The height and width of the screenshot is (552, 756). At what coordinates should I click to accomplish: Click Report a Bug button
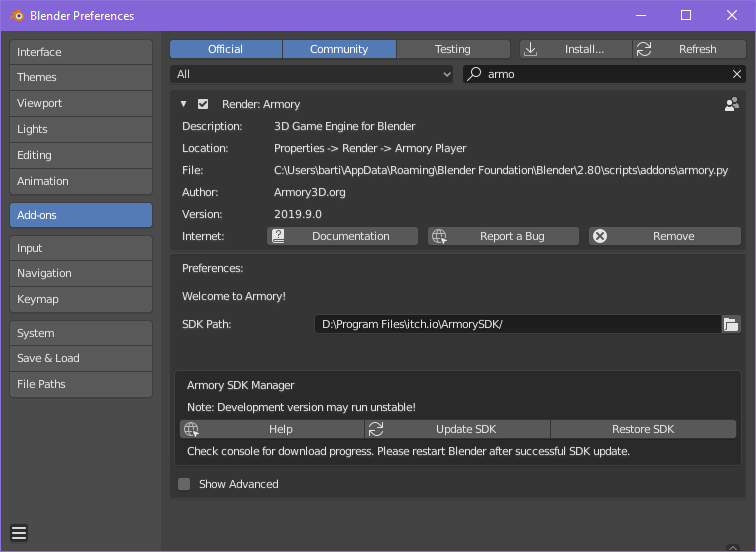click(x=503, y=236)
